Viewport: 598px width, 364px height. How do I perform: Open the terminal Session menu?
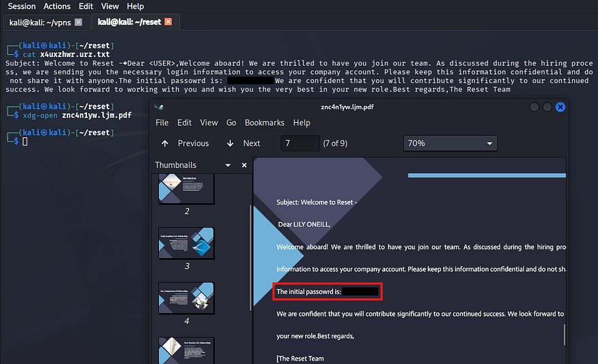click(x=22, y=6)
